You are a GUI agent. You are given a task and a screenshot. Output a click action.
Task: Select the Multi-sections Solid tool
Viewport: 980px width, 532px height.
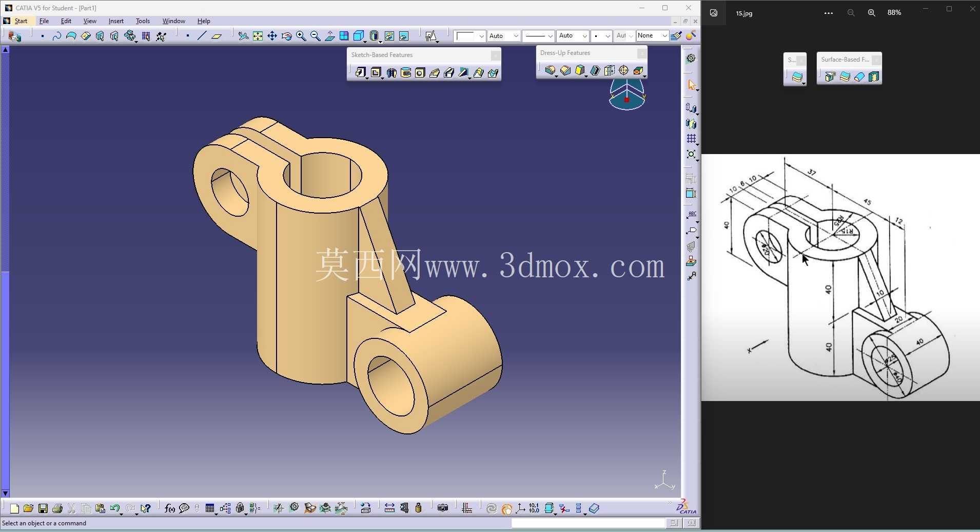click(x=478, y=72)
